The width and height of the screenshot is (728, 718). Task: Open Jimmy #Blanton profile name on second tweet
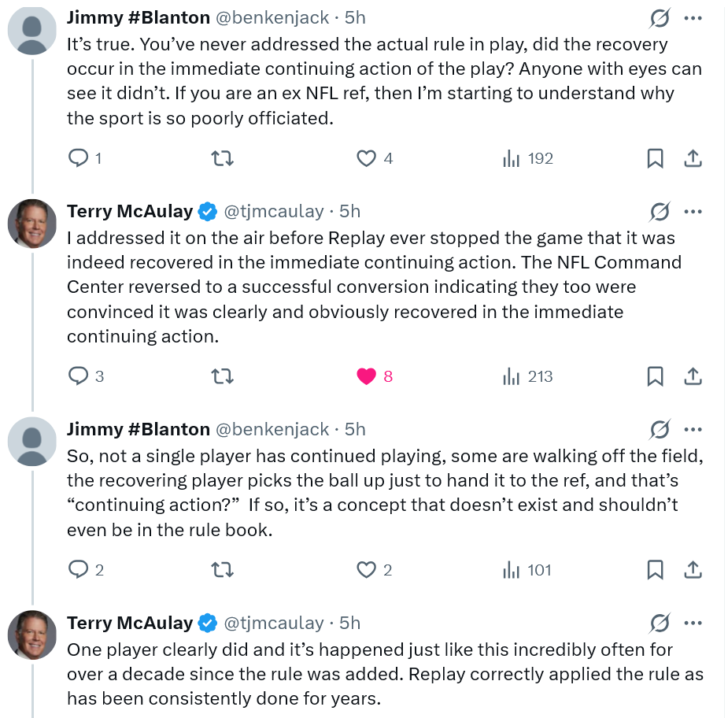coord(139,429)
